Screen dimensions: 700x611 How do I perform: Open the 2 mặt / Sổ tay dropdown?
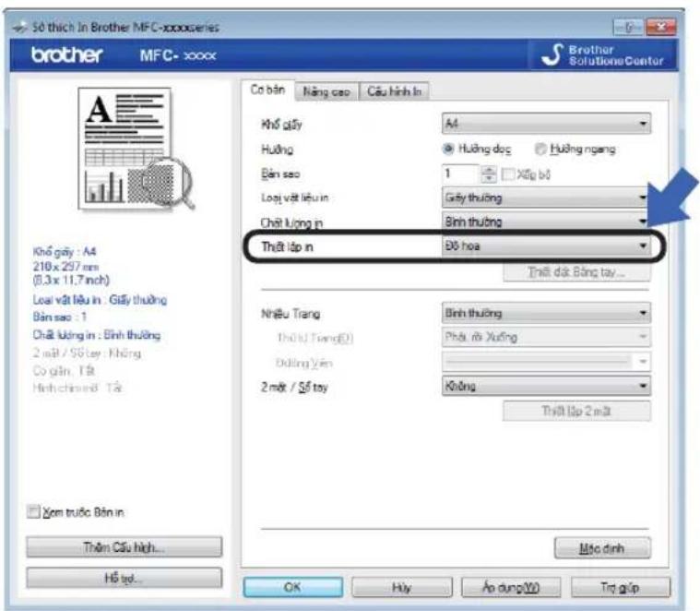point(546,386)
